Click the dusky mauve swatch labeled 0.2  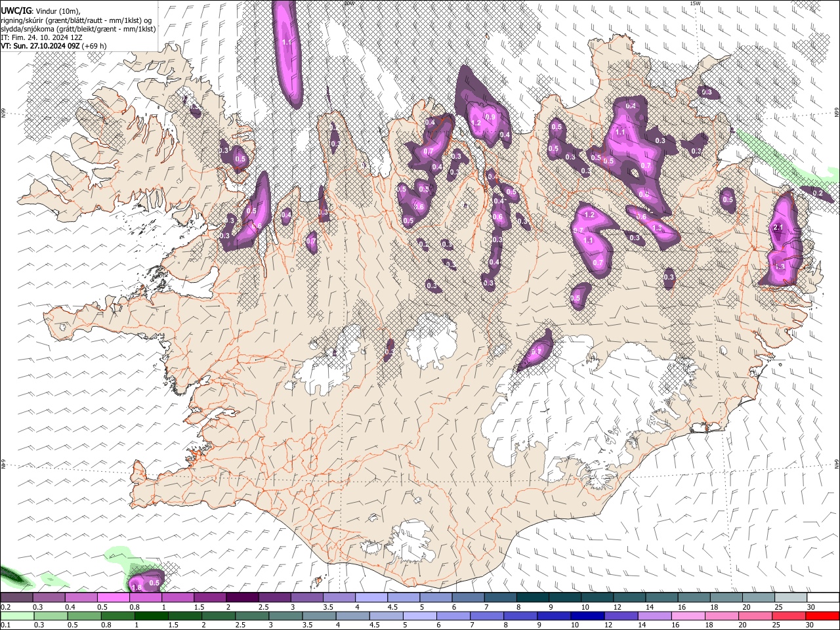pyautogui.click(x=17, y=598)
